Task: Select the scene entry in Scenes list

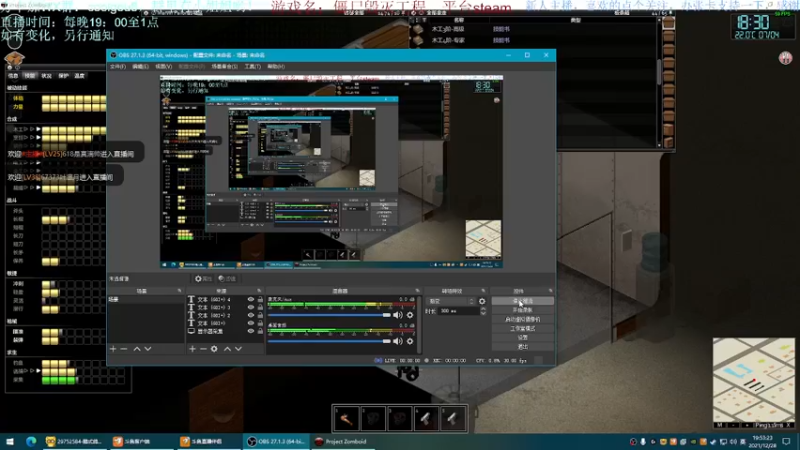Action: click(145, 299)
